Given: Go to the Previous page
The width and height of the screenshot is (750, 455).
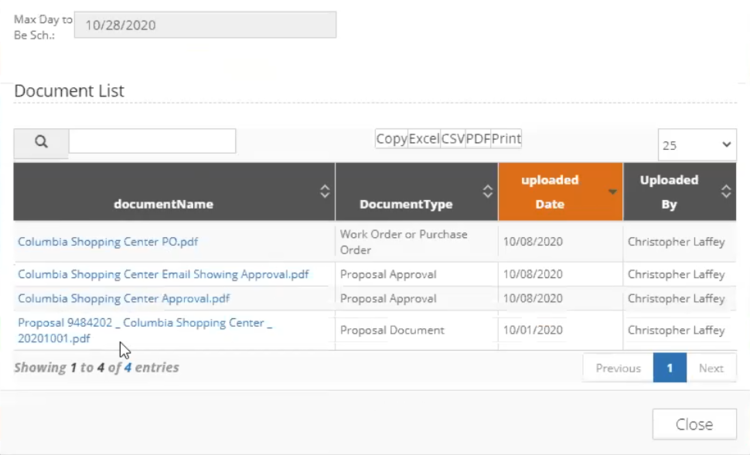Looking at the screenshot, I should (618, 368).
